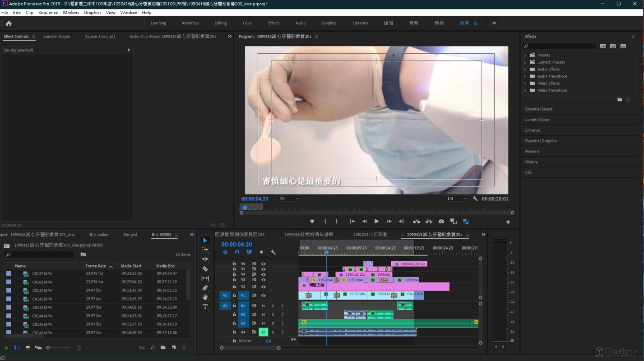Click the Export Frame camera icon
Screen dimensions: 644x361
pyautogui.click(x=441, y=222)
